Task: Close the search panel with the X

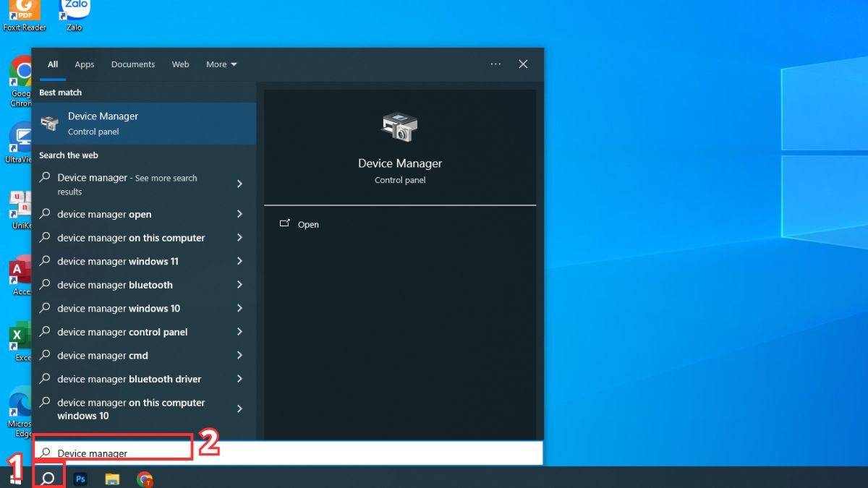Action: pos(523,64)
